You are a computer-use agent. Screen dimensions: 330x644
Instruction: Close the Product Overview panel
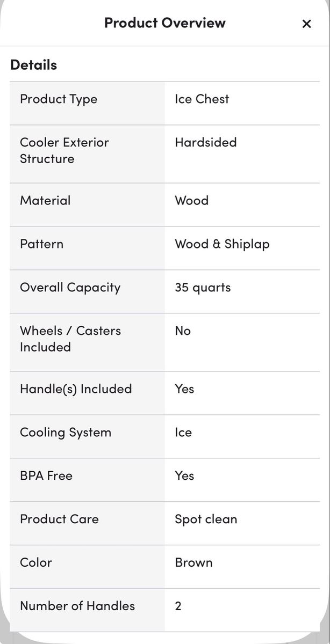click(x=306, y=24)
